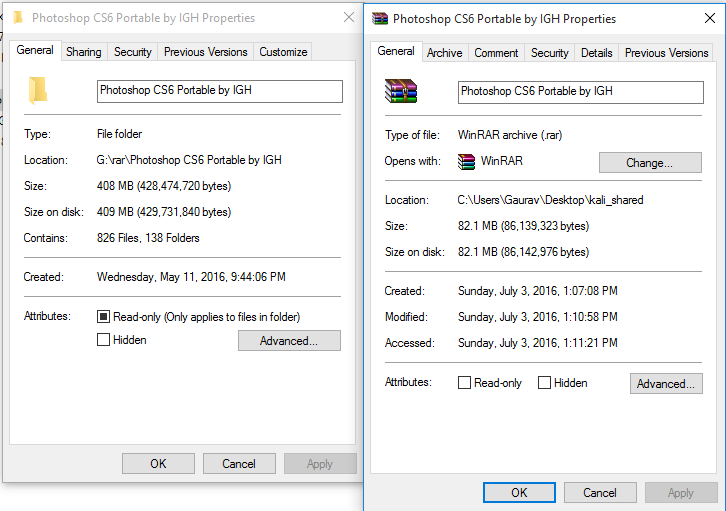Switch to the Archive tab
The width and height of the screenshot is (726, 511).
pyautogui.click(x=444, y=53)
